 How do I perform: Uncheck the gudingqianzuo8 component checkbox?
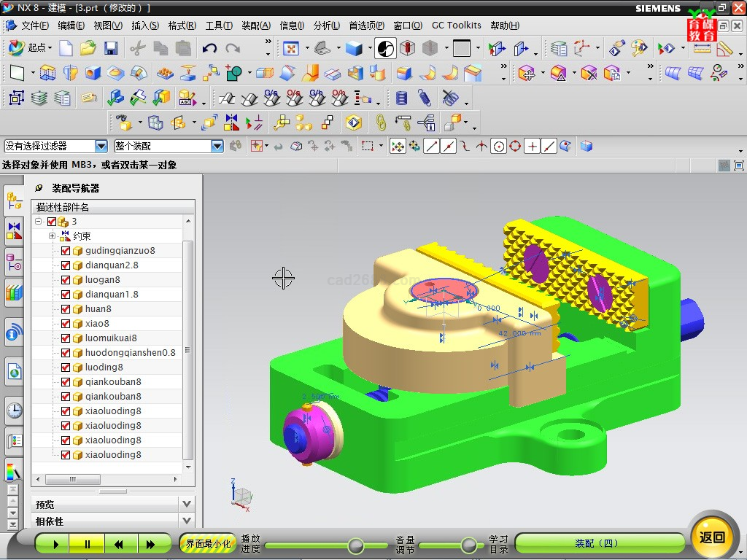pyautogui.click(x=66, y=251)
